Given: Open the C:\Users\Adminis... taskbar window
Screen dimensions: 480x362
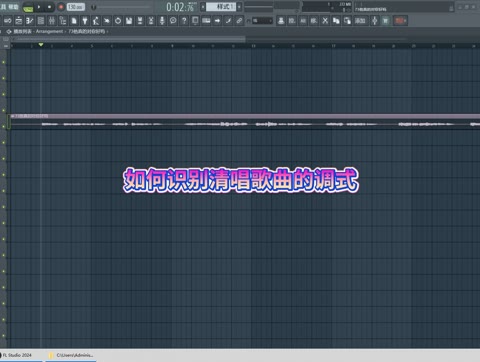Looking at the screenshot, I should [x=71, y=355].
